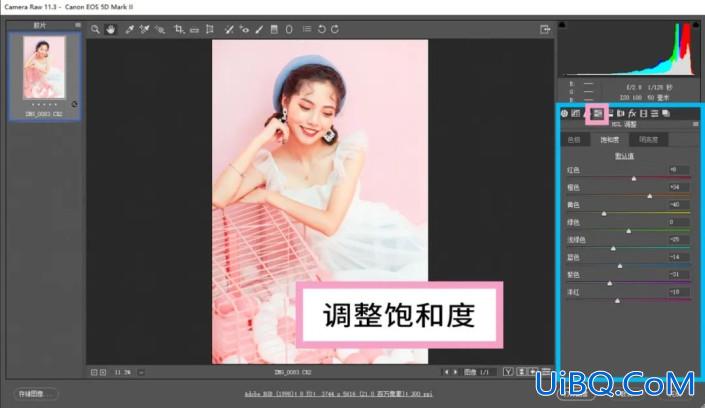Toggle highlight clipping warning on histogram
705x408 pixels.
(x=696, y=25)
